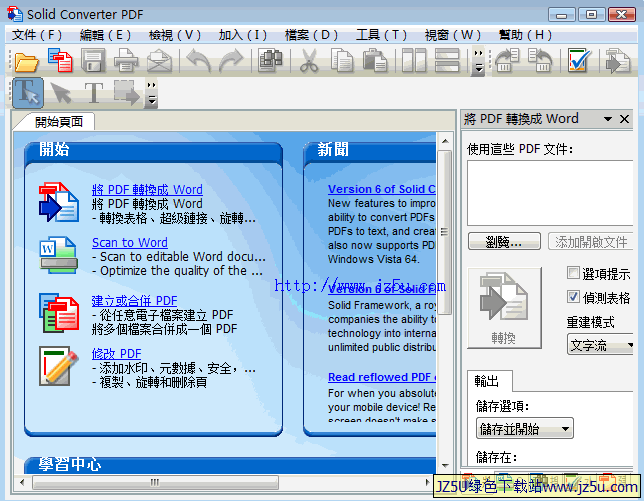Open the 文件 (F) menu

click(37, 35)
